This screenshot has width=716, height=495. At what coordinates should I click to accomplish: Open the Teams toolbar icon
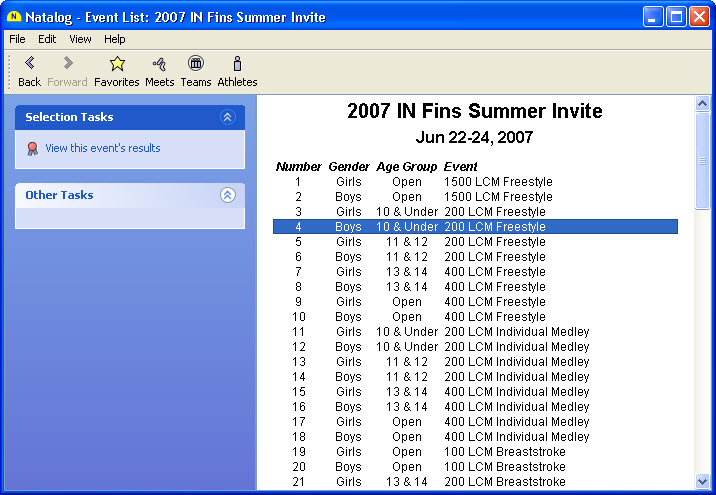tap(196, 64)
